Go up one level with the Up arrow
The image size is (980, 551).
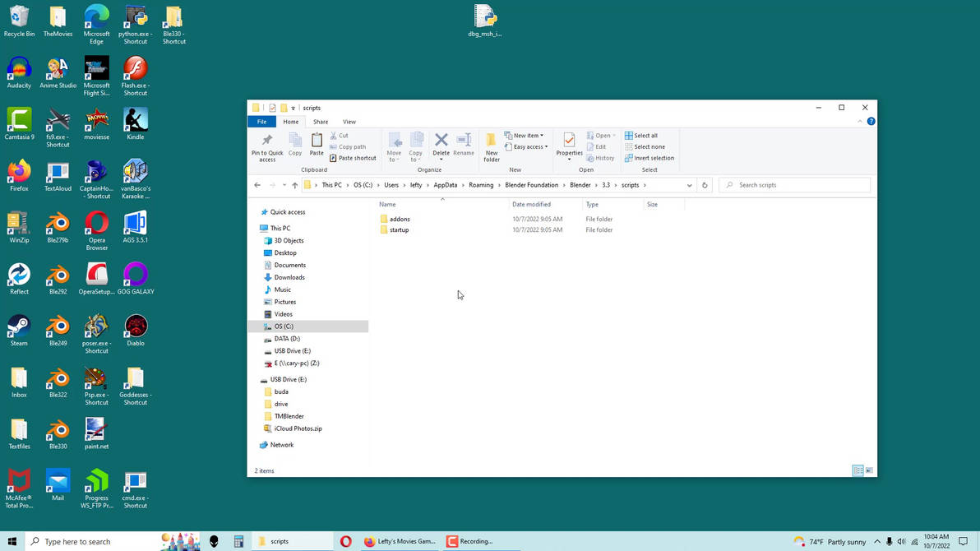(x=295, y=185)
